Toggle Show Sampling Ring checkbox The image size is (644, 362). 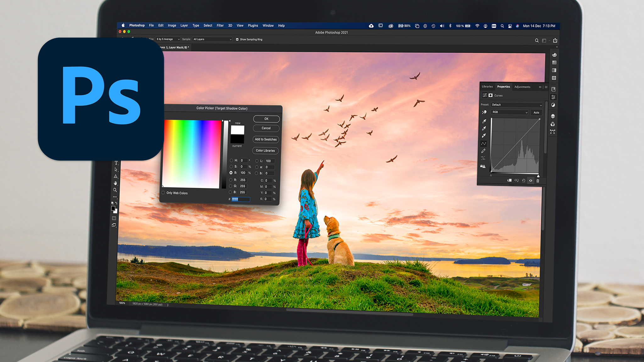237,39
